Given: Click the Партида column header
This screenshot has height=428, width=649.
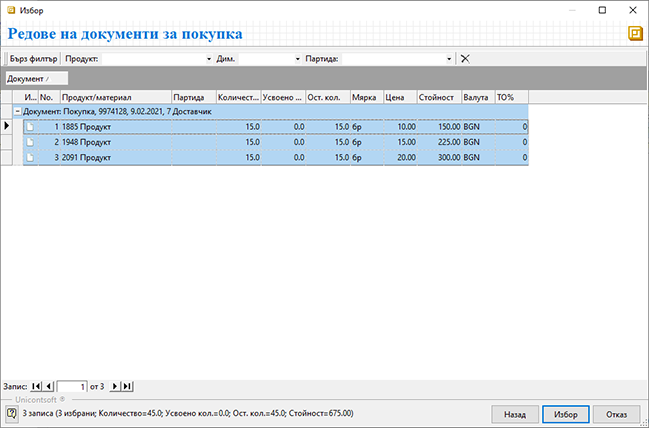Looking at the screenshot, I should click(x=194, y=97).
